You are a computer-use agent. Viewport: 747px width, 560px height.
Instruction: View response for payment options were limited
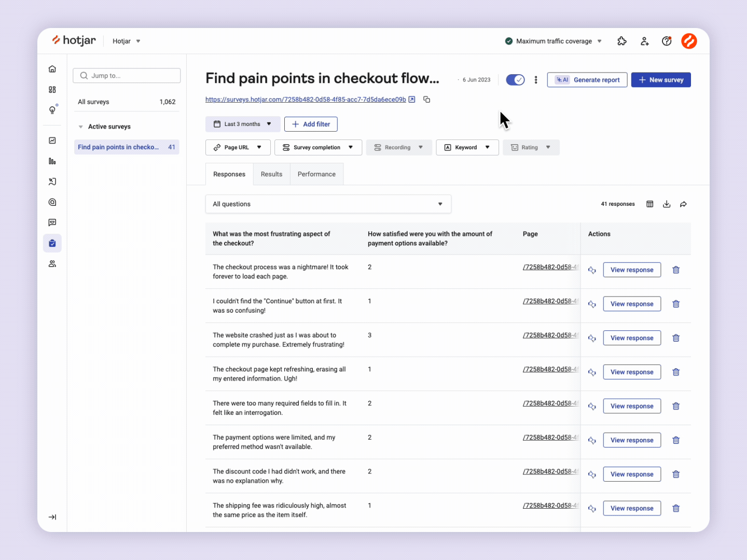coord(632,440)
